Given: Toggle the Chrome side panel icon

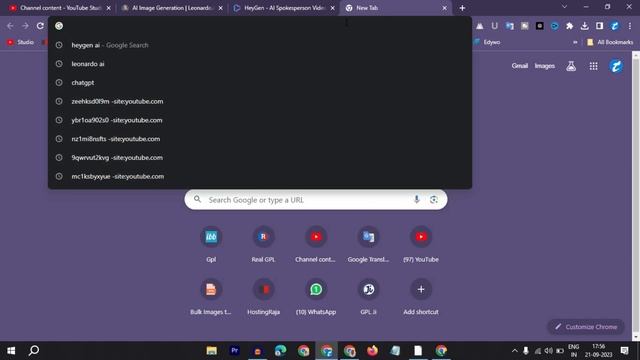Looking at the screenshot, I should 599,26.
